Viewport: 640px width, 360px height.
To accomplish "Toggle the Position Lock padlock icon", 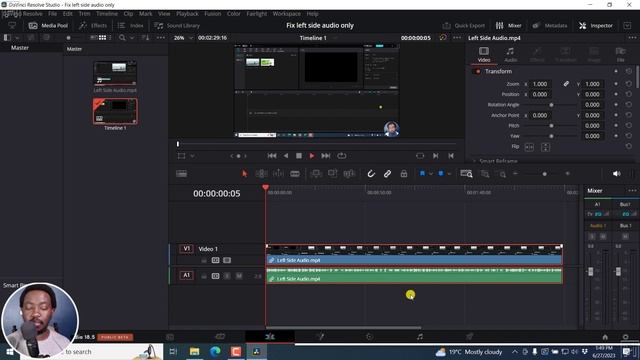I will (x=404, y=174).
